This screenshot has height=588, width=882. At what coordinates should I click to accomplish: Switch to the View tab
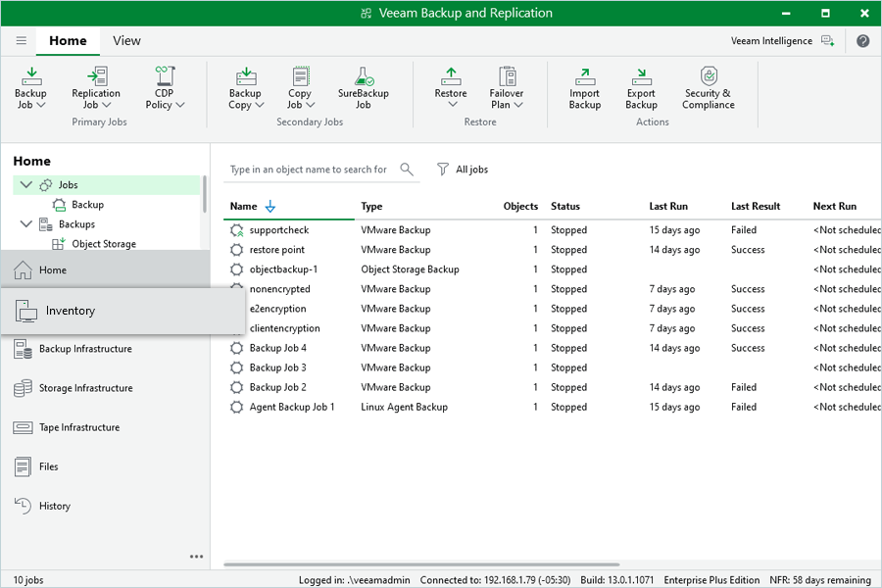click(126, 41)
